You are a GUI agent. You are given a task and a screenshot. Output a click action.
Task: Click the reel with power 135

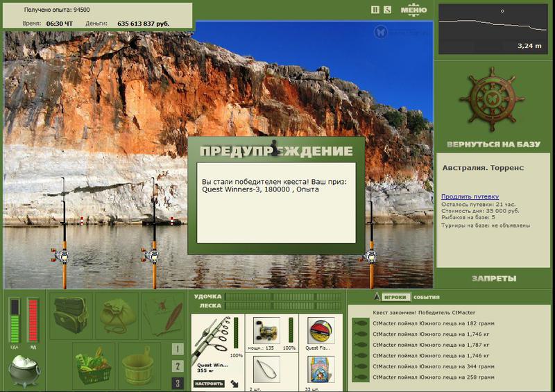coord(267,331)
